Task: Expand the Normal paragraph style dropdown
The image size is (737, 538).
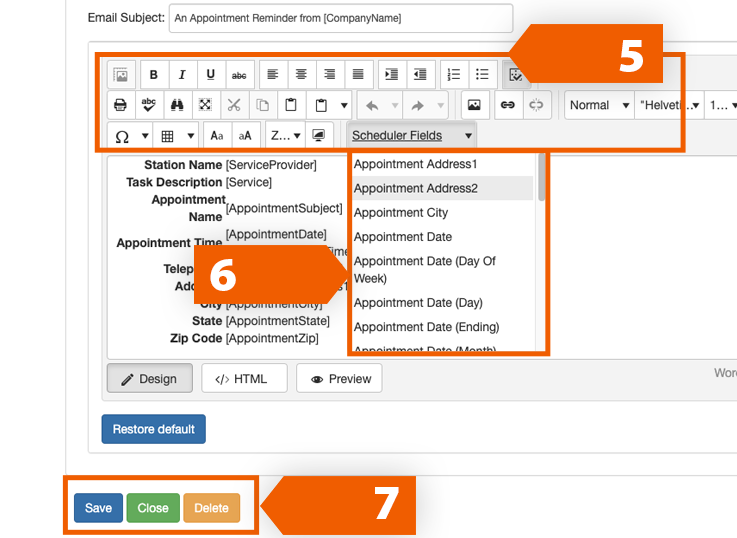Action: tap(599, 105)
